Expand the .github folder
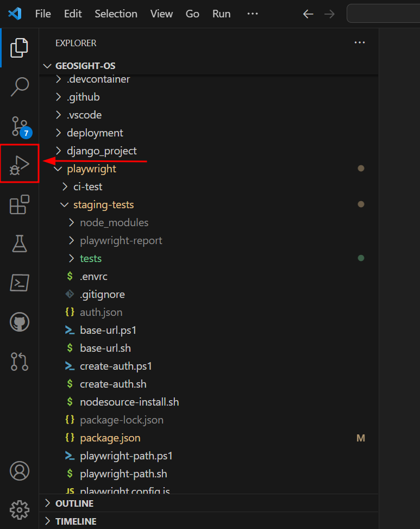The image size is (420, 529). pos(209,97)
